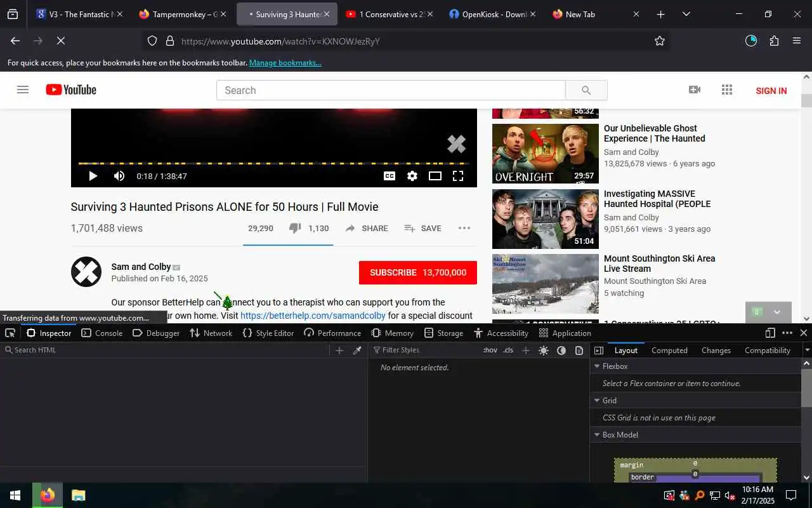This screenshot has width=812, height=508.
Task: Mute the video using the speaker icon
Action: 119,176
